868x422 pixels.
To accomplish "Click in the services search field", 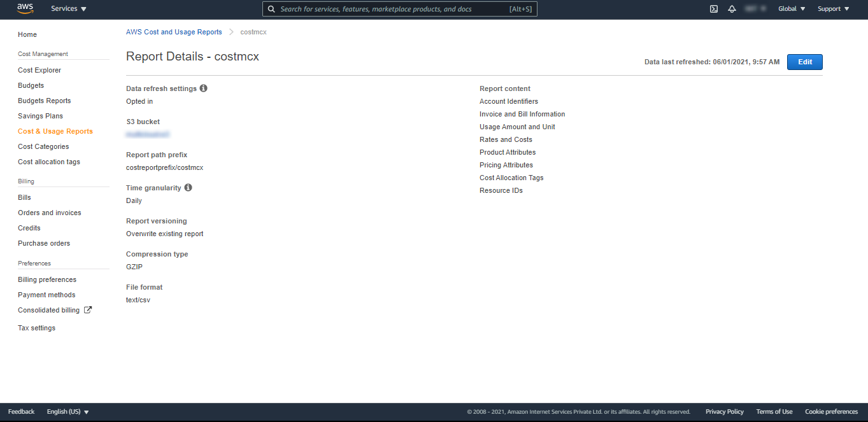I will point(392,9).
